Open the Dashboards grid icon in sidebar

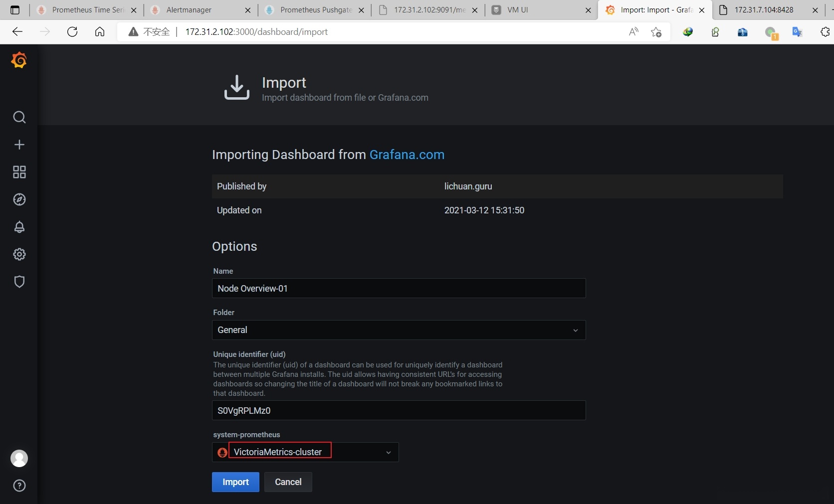(19, 172)
